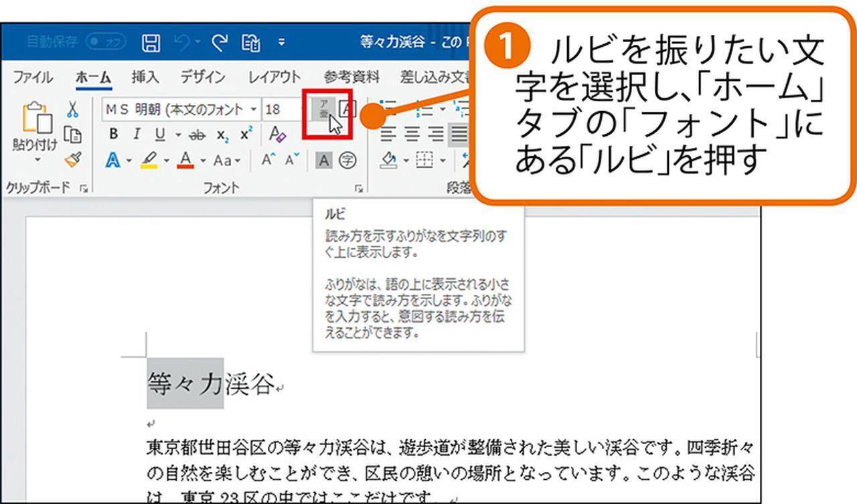Image resolution: width=857 pixels, height=504 pixels.
Task: Align the paragraph to the right
Action: (436, 135)
